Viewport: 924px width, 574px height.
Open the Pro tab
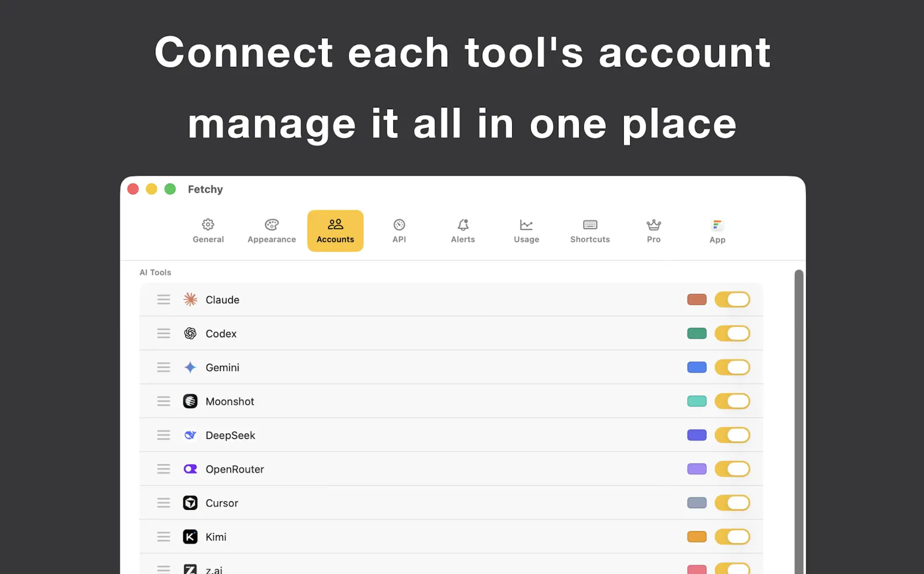pyautogui.click(x=654, y=231)
